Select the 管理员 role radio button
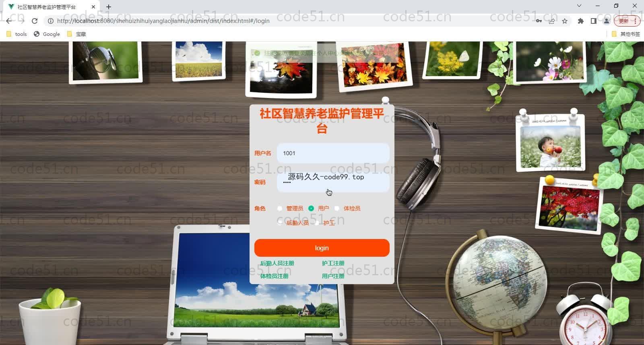Viewport: 644px width, 345px height. [280, 208]
